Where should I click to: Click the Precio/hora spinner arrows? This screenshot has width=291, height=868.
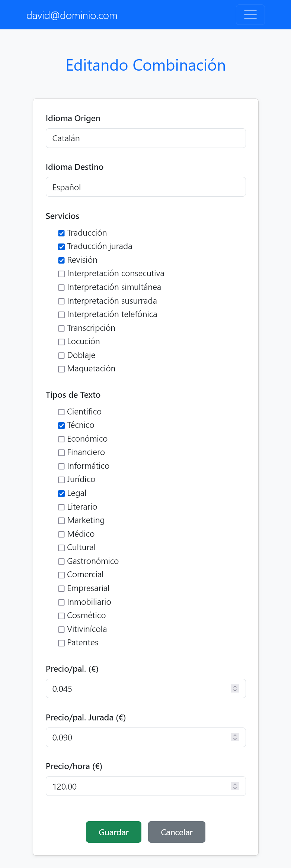(x=235, y=786)
